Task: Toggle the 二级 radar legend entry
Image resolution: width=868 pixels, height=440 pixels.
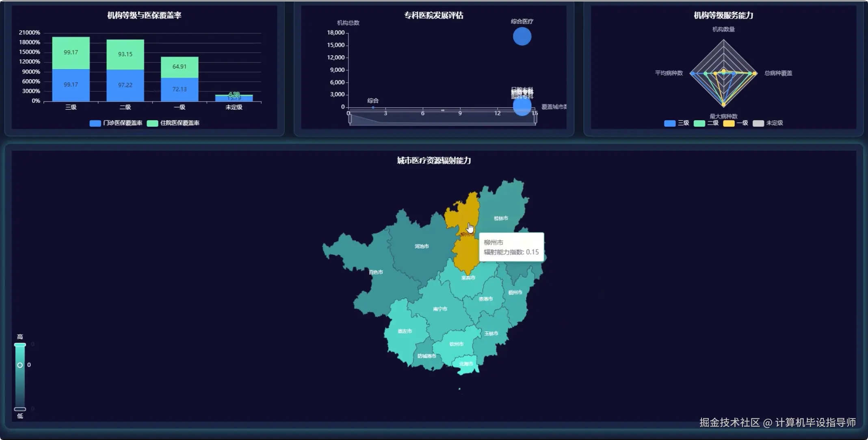Action: tap(706, 123)
